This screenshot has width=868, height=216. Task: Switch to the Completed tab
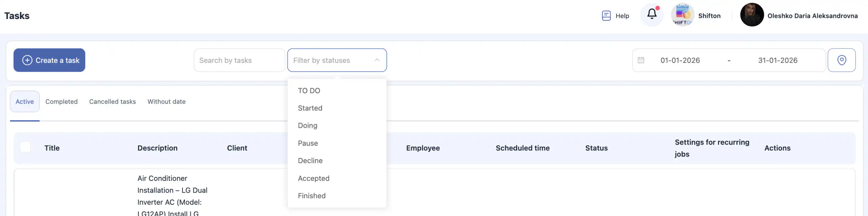pos(61,102)
